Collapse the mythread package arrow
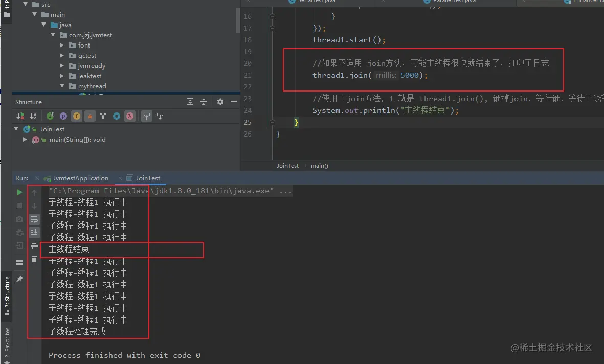 pos(62,86)
